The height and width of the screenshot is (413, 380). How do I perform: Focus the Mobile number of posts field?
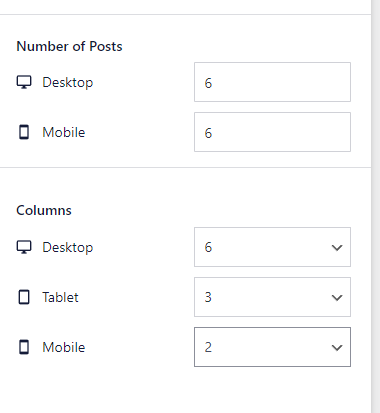click(272, 132)
